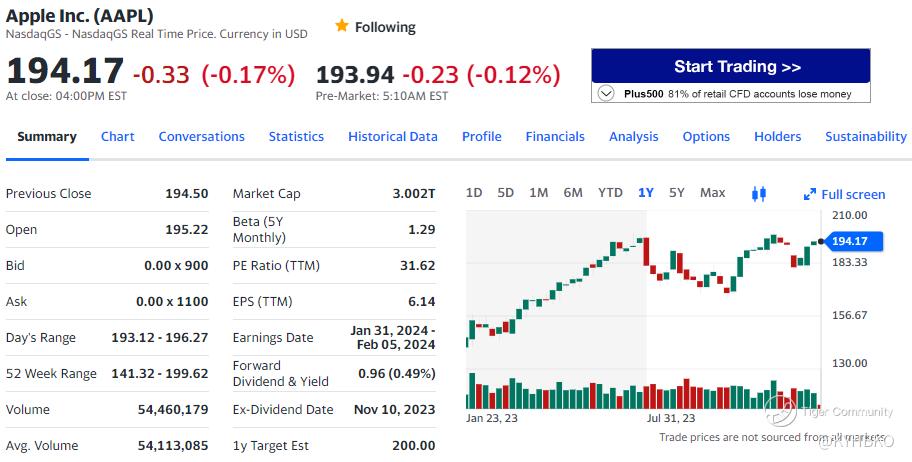Screen dimensions: 912x462
Task: Expand the Plus500 ad chevron
Action: [x=606, y=93]
